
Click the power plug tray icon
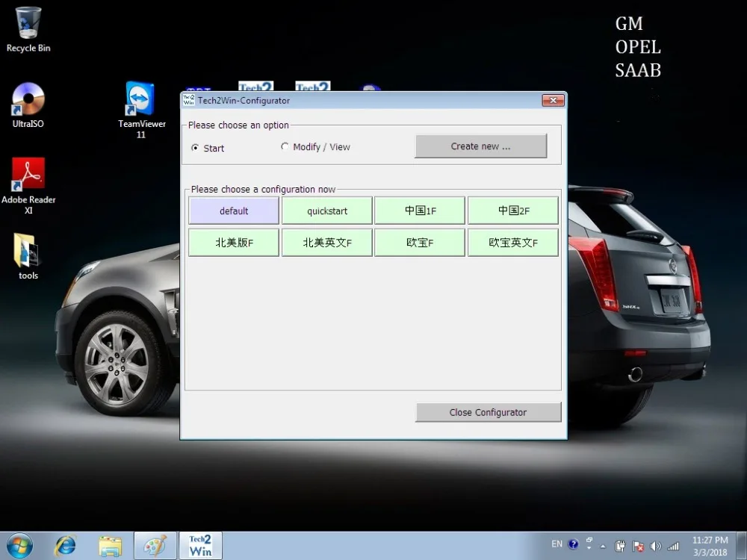[x=620, y=547]
